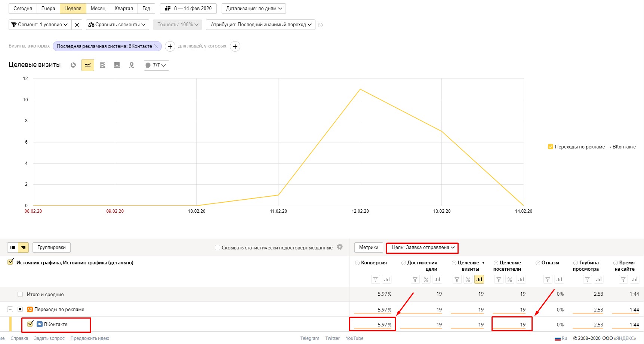Switch chart to column chart view
This screenshot has width=644, height=344.
pos(117,65)
